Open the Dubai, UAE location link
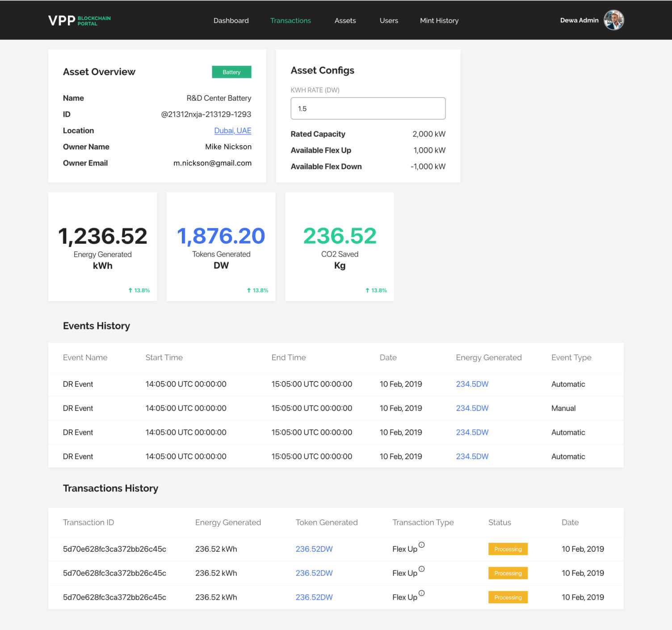Screen dimensions: 672x630 tap(232, 131)
